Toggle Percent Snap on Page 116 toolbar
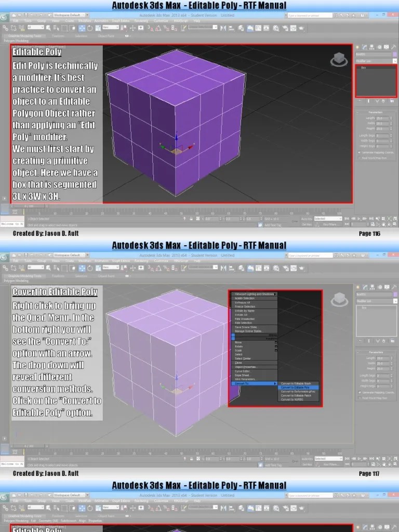The image size is (399, 532). pos(167,29)
